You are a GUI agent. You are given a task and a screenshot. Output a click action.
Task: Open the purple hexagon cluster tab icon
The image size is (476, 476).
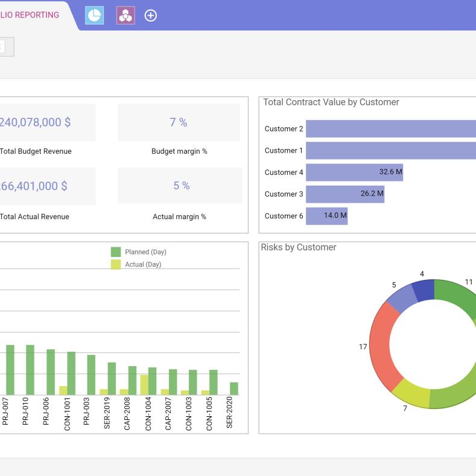coord(125,16)
